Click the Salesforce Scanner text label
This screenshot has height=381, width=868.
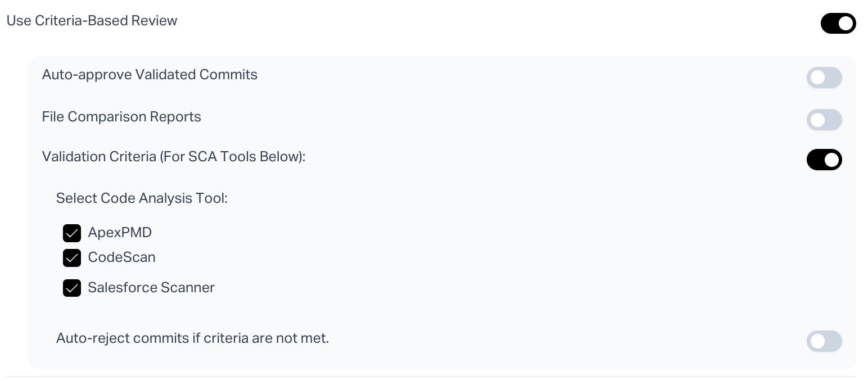point(151,288)
